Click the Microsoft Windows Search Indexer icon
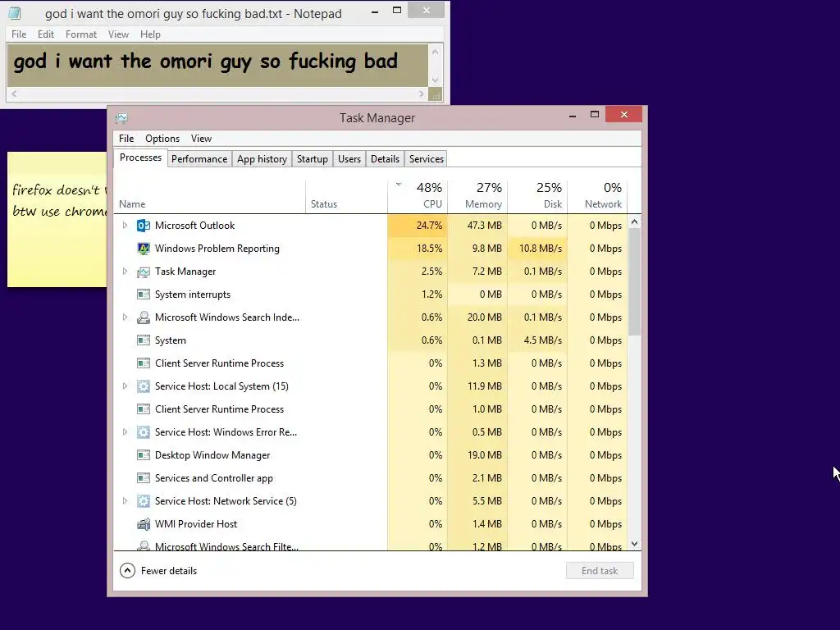Viewport: 840px width, 630px height. pyautogui.click(x=143, y=317)
